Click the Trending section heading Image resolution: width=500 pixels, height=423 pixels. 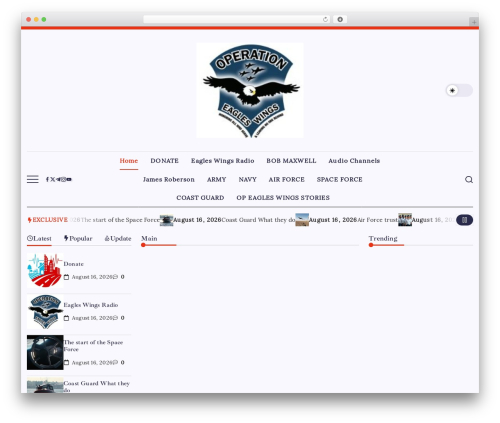tap(383, 239)
